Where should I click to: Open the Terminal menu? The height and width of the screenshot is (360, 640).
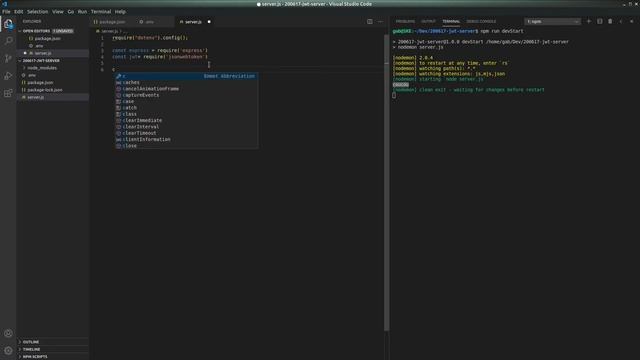[x=101, y=12]
